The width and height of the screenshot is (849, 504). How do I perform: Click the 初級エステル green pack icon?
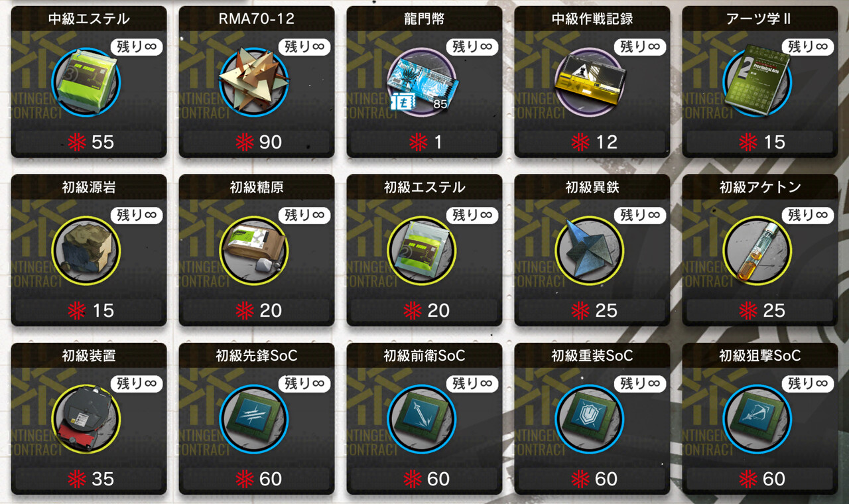[x=422, y=251]
